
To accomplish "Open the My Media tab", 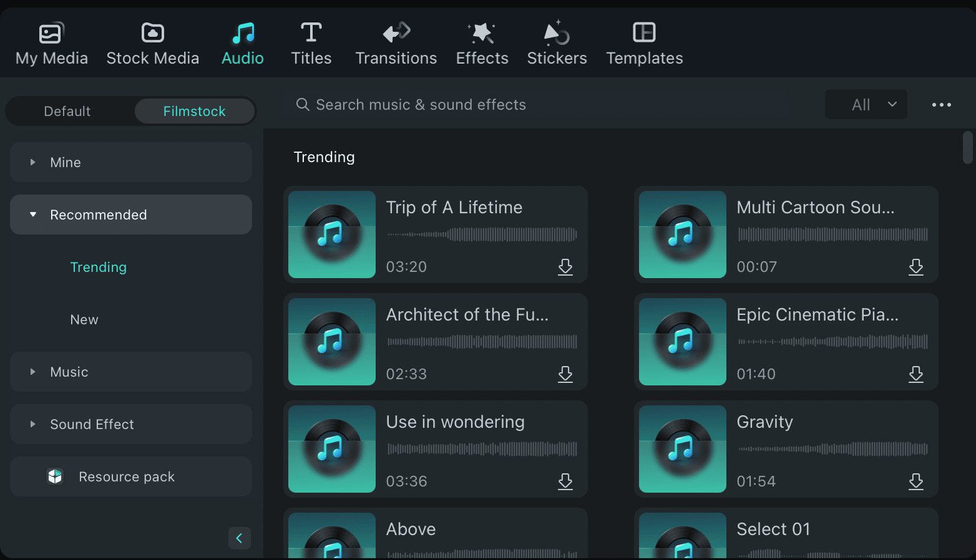I will tap(51, 44).
